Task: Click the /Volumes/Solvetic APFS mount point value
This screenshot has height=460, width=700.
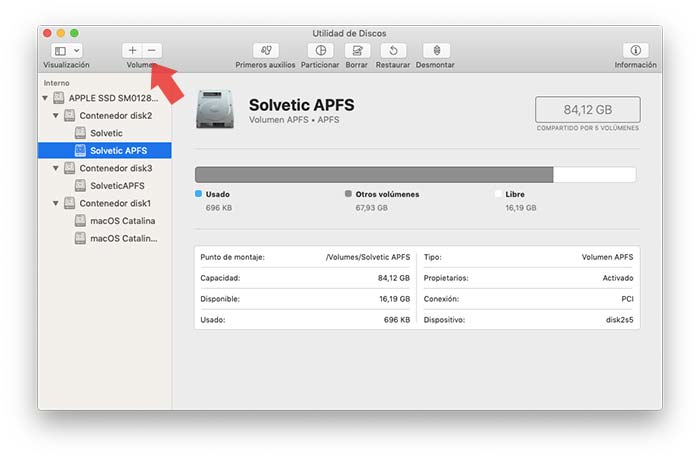Action: (x=368, y=257)
